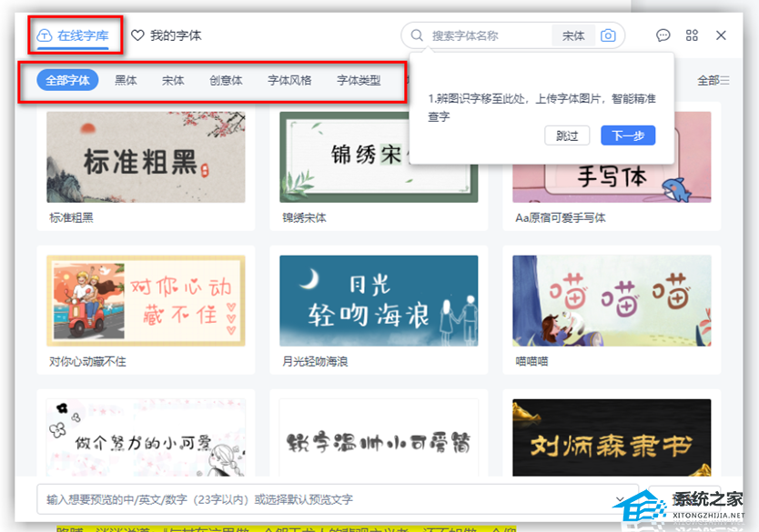Open the 全部 sort menu on right
Image resolution: width=759 pixels, height=532 pixels.
pos(713,80)
